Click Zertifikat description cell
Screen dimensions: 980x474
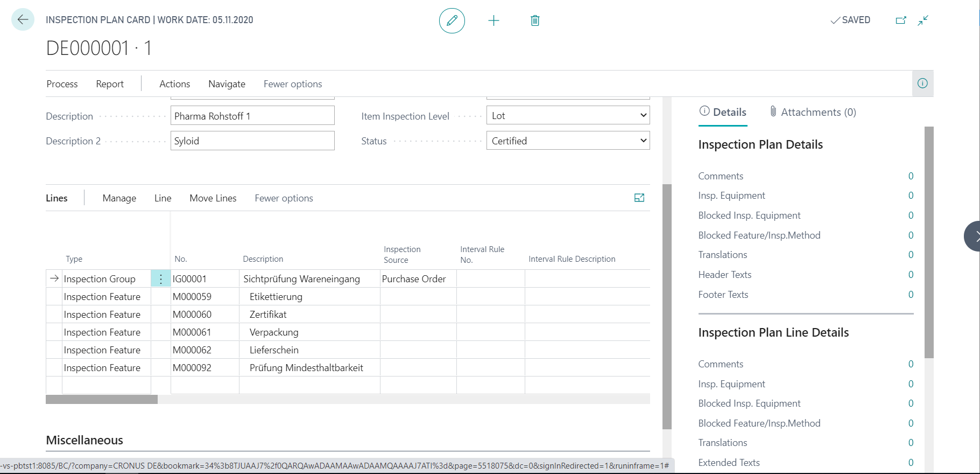[310, 315]
